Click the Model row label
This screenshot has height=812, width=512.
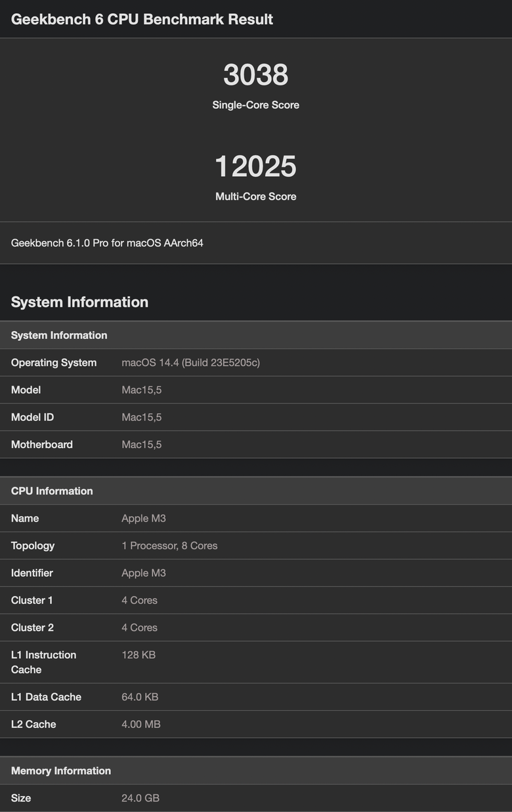tap(26, 390)
